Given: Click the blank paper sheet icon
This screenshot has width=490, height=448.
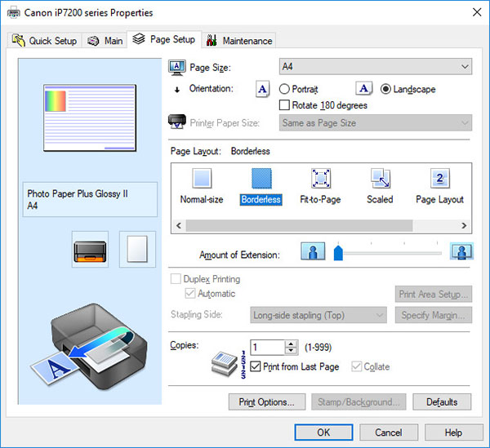Looking at the screenshot, I should coord(137,250).
